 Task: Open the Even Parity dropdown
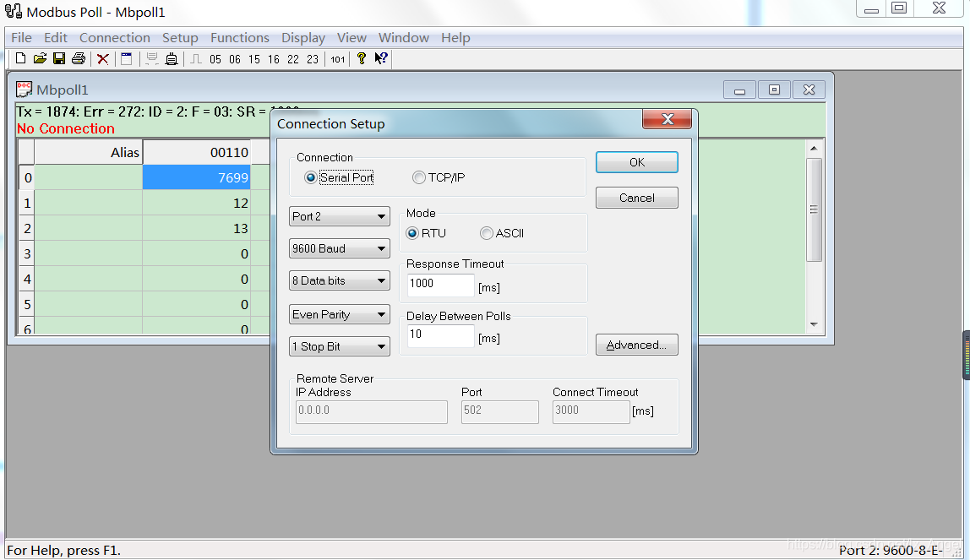[339, 314]
